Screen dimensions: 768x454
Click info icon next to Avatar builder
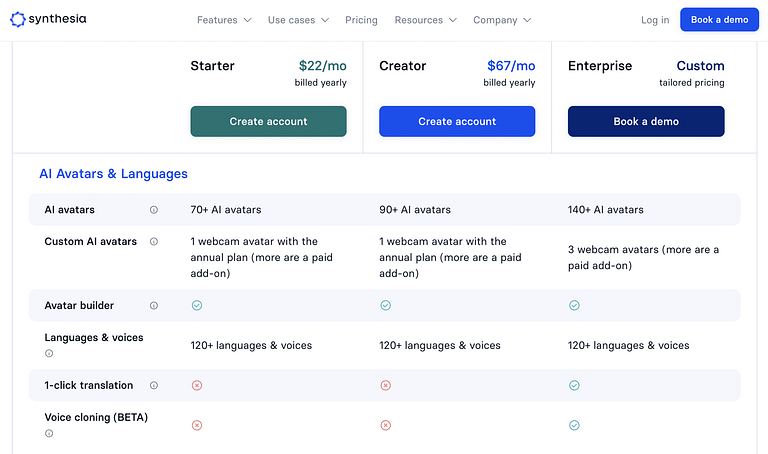tap(154, 306)
